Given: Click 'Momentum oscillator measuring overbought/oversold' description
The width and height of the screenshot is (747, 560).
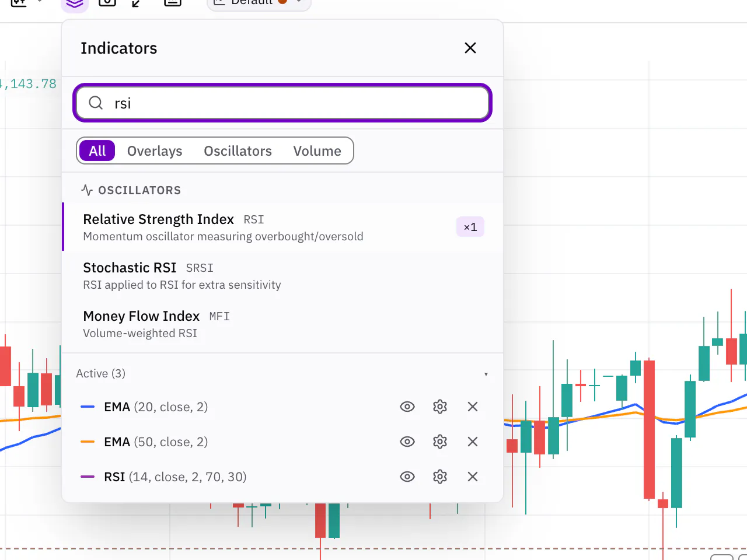Looking at the screenshot, I should (223, 236).
